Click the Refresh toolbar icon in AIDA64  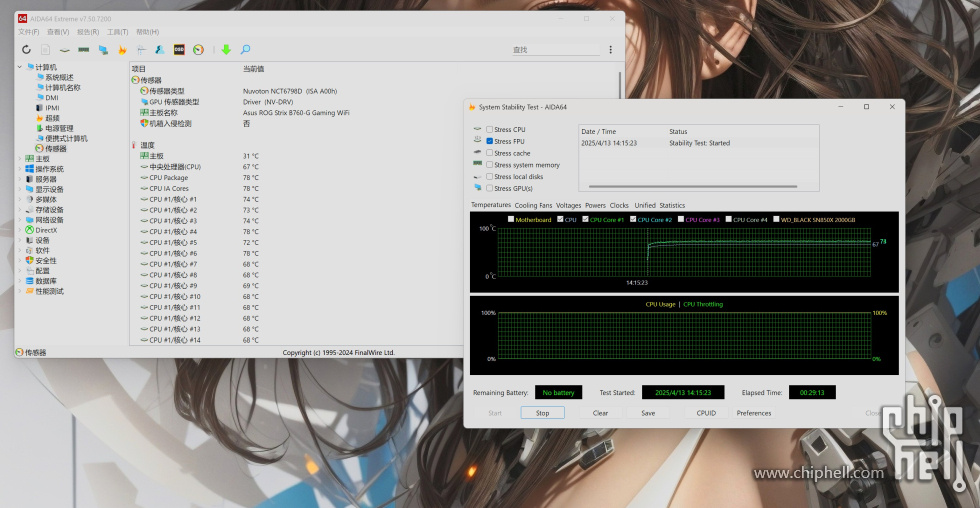pos(26,49)
